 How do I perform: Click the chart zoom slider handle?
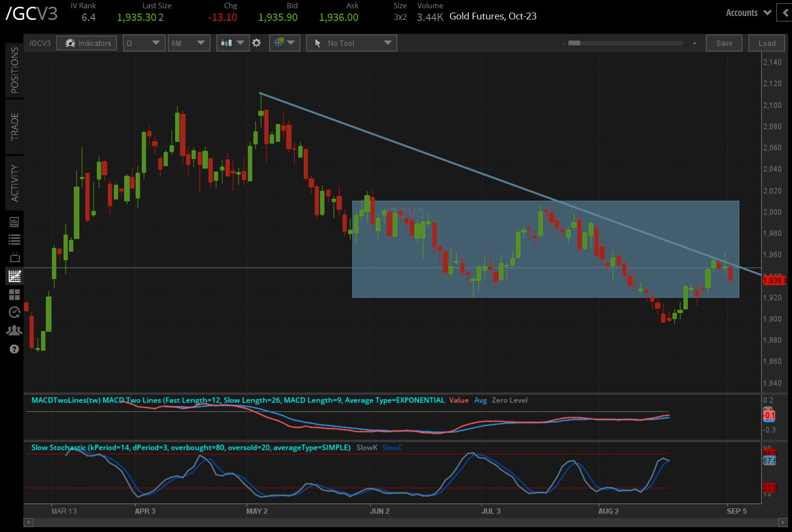click(x=575, y=43)
